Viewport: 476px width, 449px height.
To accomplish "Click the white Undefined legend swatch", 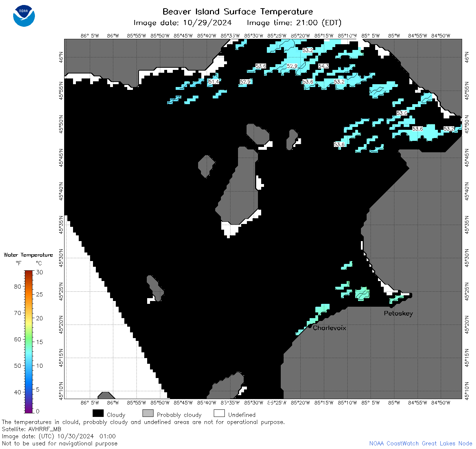I will 219,413.
